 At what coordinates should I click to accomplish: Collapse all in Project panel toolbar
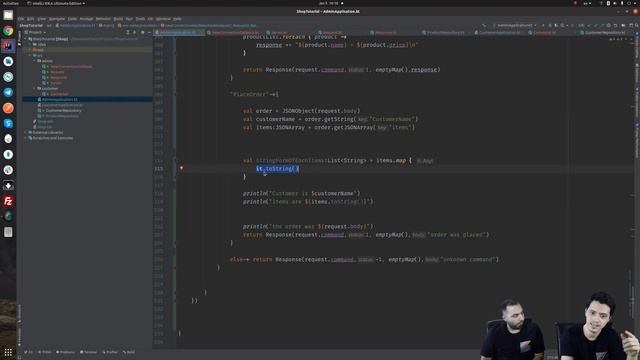(135, 32)
